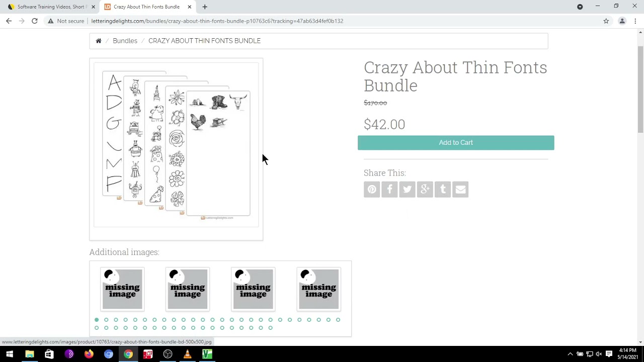The image size is (644, 362).
Task: Share this bundle on Facebook
Action: click(389, 190)
